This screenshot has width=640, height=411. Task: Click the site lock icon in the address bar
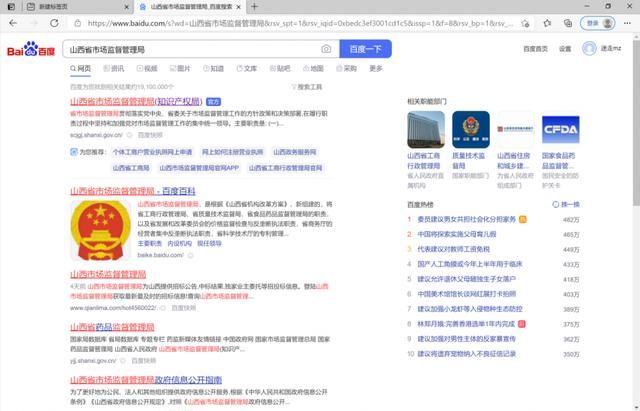[78, 23]
